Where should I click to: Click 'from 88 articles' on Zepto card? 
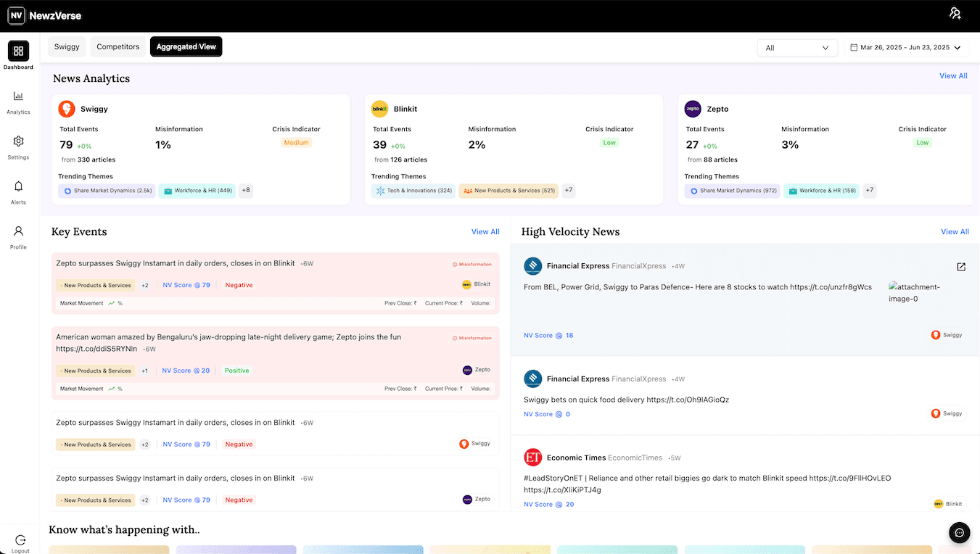pos(712,160)
